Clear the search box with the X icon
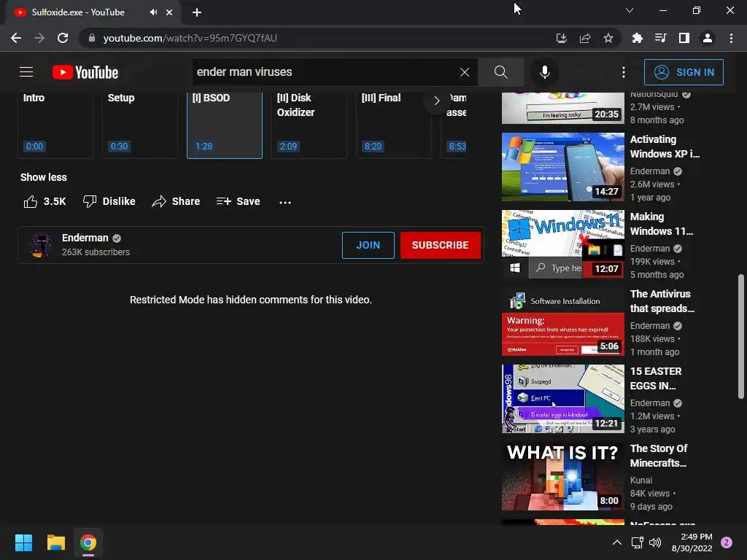 point(465,72)
